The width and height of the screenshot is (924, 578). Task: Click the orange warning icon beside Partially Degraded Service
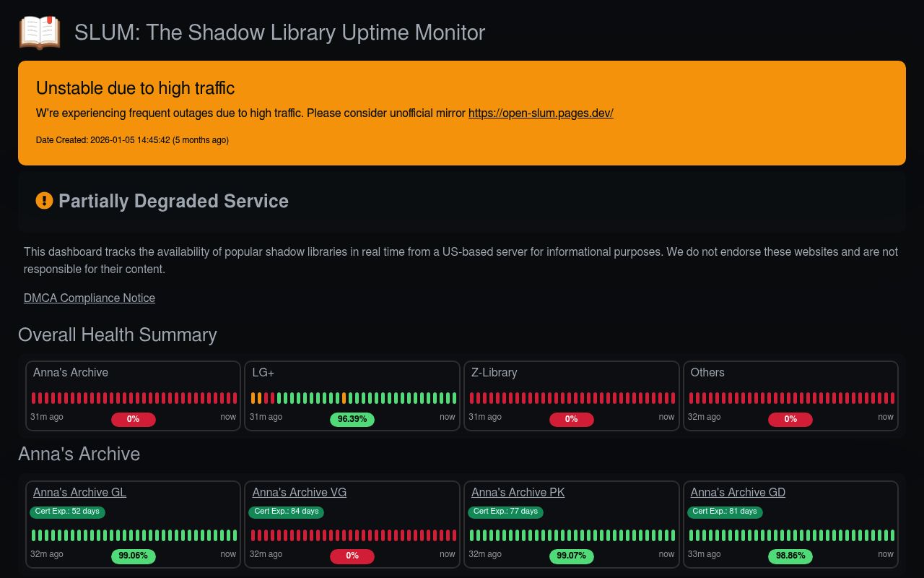click(44, 201)
